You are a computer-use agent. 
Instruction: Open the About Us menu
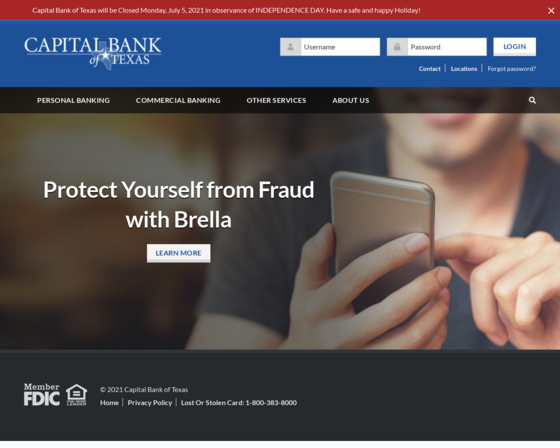pyautogui.click(x=351, y=100)
